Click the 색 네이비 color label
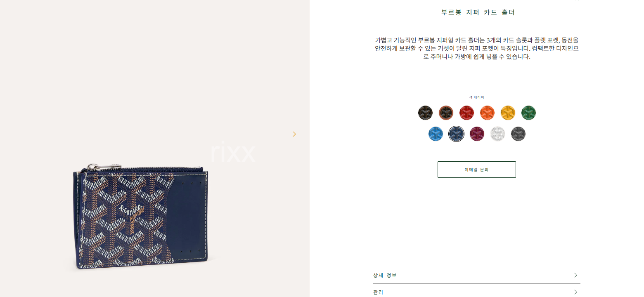The height and width of the screenshot is (297, 644). pos(476,97)
